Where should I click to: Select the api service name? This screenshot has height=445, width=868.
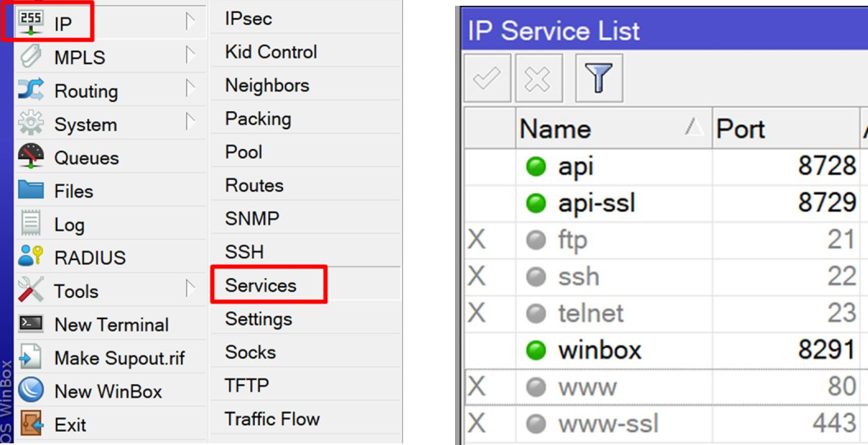(x=576, y=167)
